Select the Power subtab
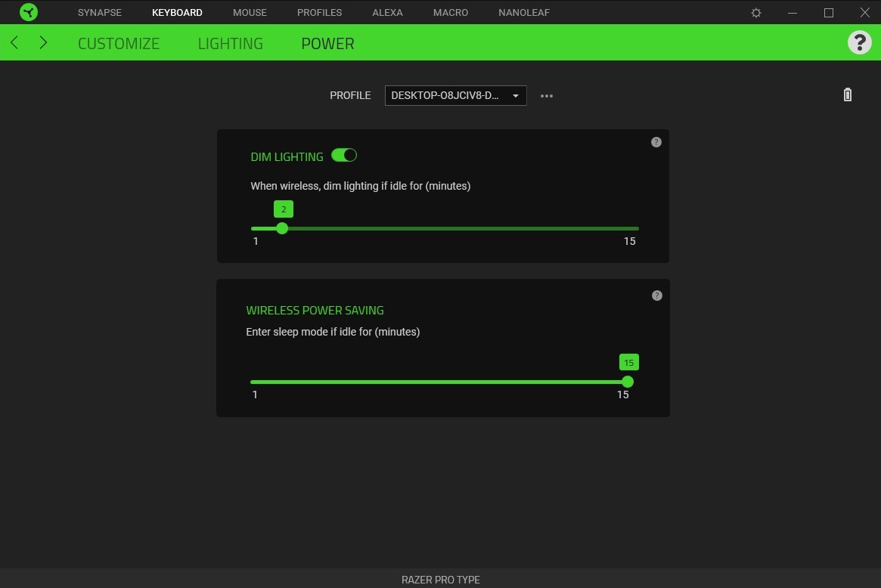This screenshot has height=588, width=881. point(327,43)
